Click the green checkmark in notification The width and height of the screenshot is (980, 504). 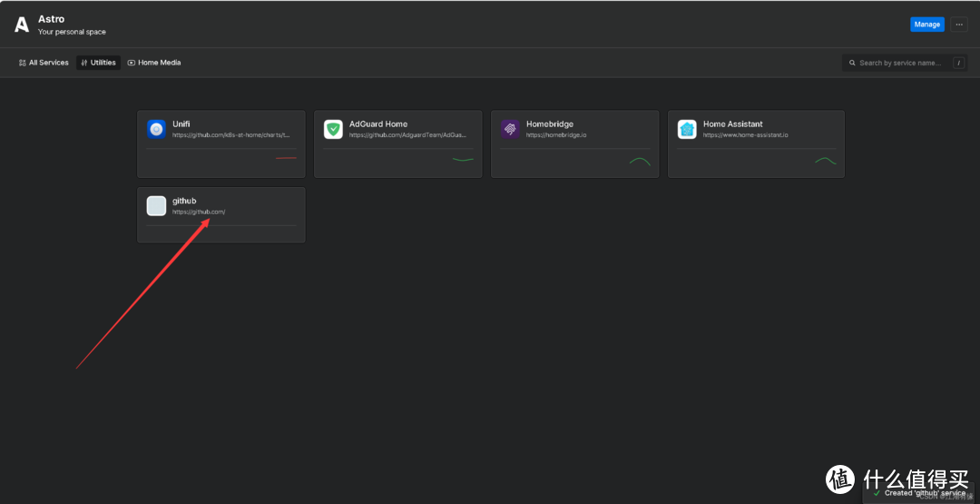(877, 493)
